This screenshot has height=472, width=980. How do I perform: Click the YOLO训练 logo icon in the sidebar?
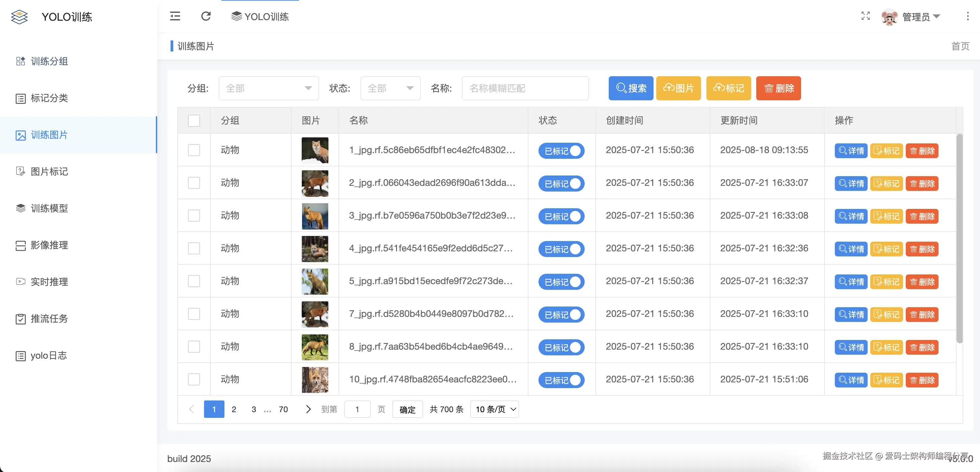pyautogui.click(x=19, y=17)
